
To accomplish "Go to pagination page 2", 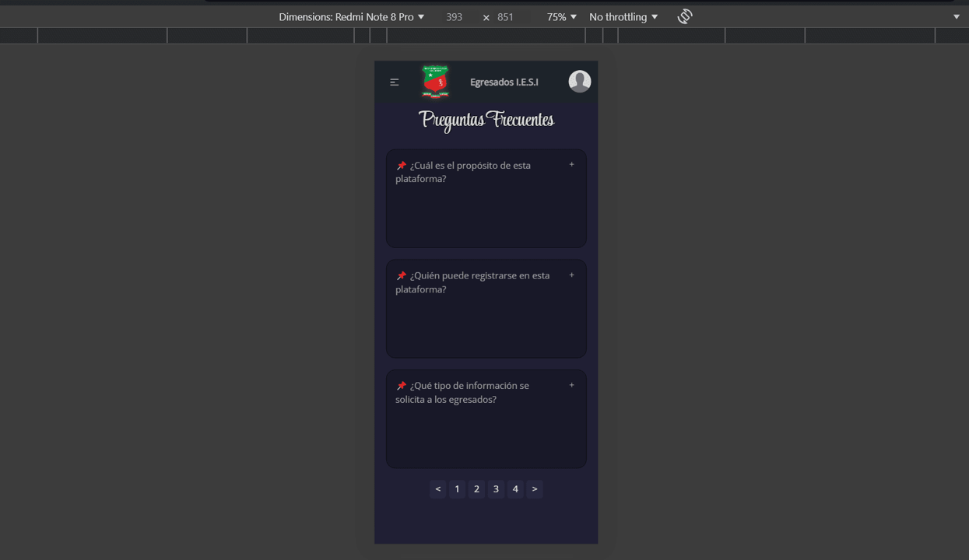I will click(476, 489).
